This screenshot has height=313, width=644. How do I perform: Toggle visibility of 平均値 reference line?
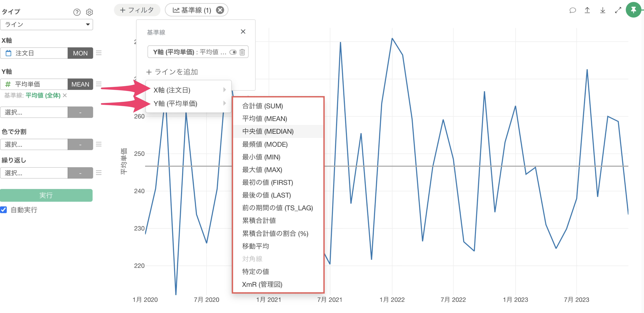(x=233, y=52)
